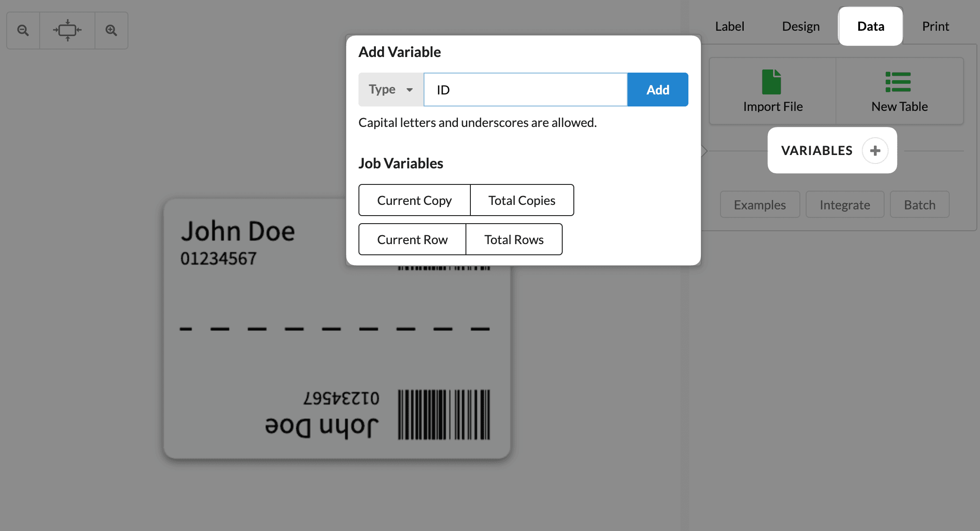Create a New Table
This screenshot has height=531, width=980.
[x=899, y=90]
